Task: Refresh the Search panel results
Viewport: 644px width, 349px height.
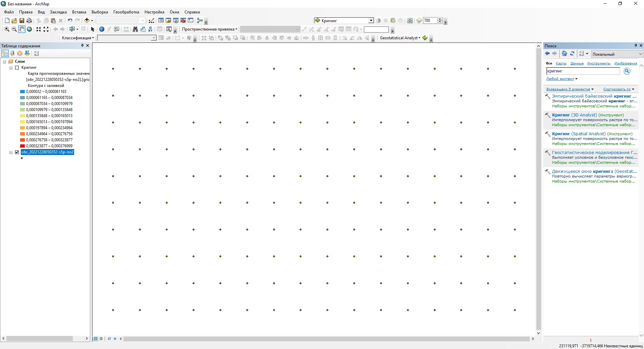Action: click(x=572, y=53)
